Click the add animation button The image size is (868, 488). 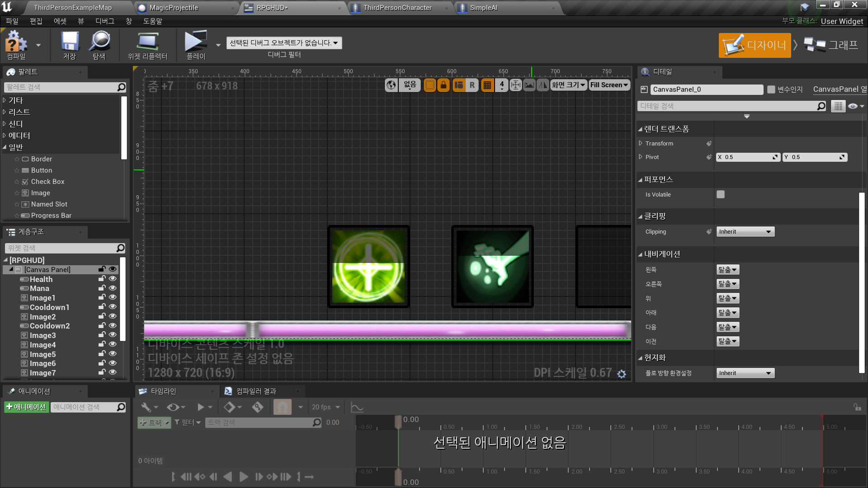click(26, 407)
